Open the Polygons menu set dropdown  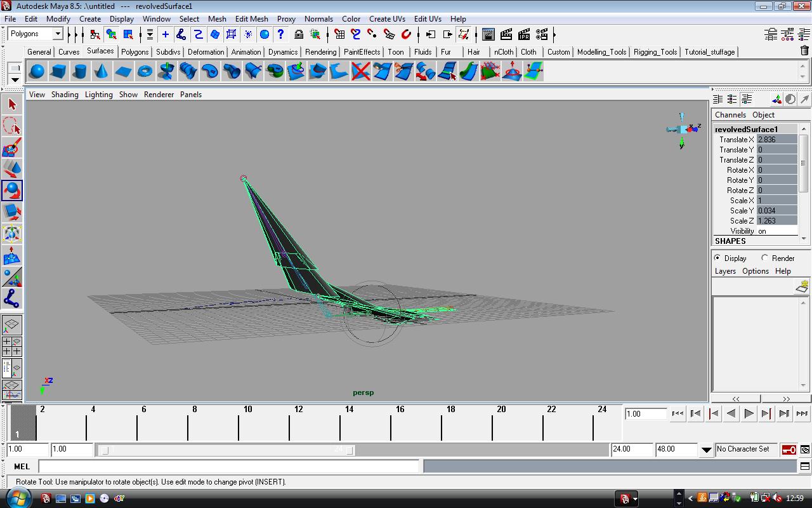[x=57, y=34]
